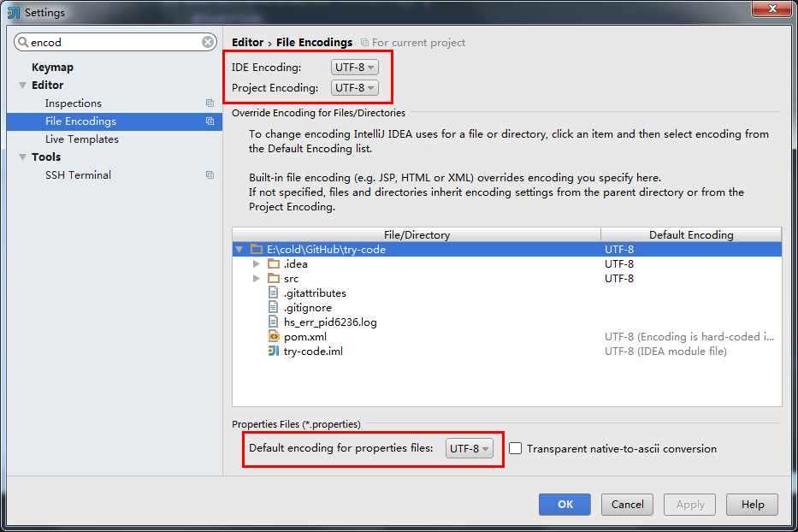The image size is (798, 532).
Task: Click the .idea folder icon
Action: (274, 263)
